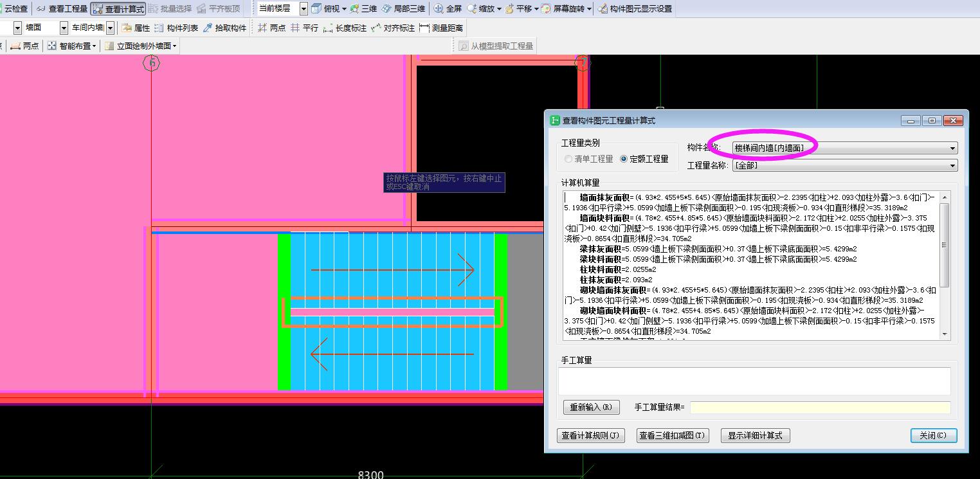Toggle the 查看计算式 formula view button
Image resolution: width=980 pixels, height=479 pixels.
[118, 8]
